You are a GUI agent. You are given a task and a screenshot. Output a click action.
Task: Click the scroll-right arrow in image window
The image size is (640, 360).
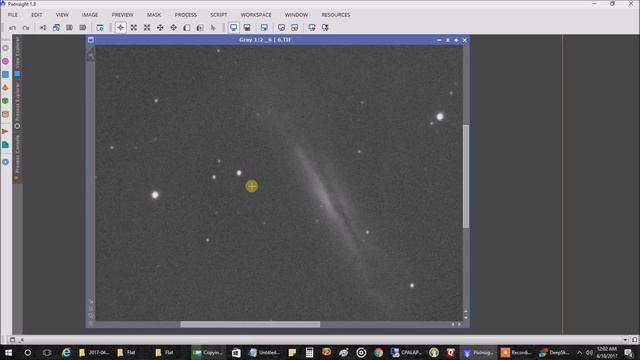point(459,324)
